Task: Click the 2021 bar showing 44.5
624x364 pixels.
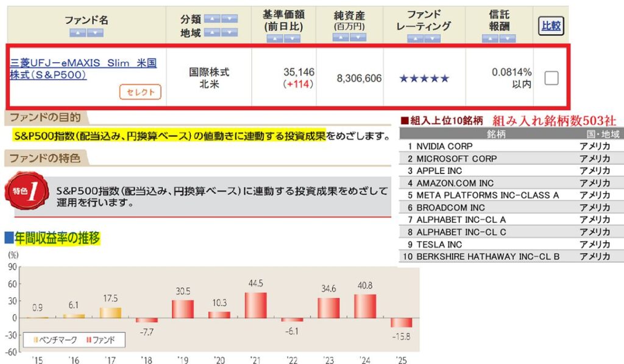Action: [x=256, y=304]
